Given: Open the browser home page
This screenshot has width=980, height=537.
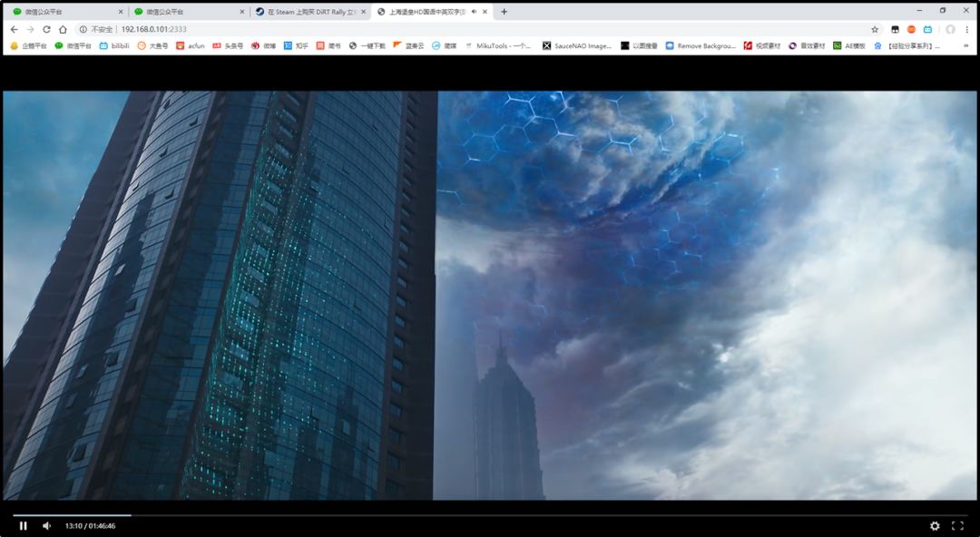Looking at the screenshot, I should [63, 29].
